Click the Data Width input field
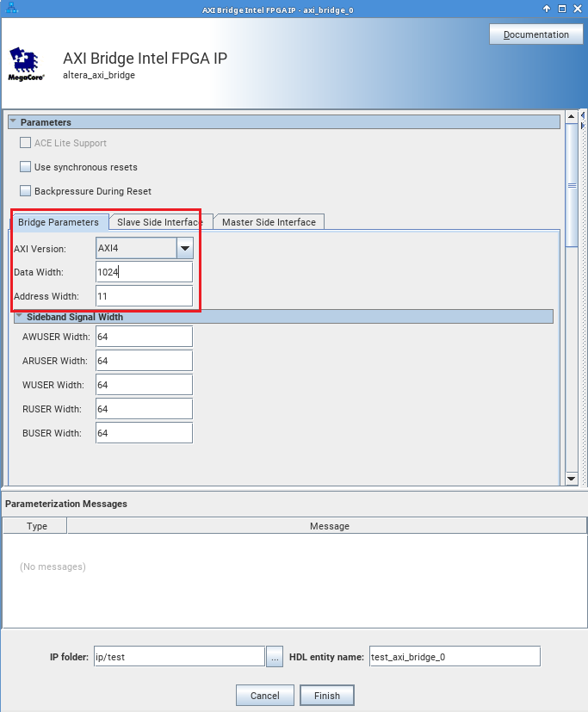 tap(144, 272)
